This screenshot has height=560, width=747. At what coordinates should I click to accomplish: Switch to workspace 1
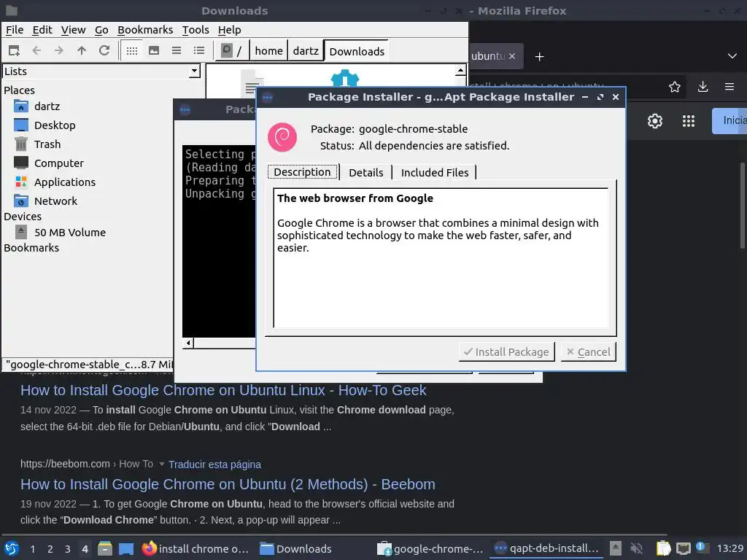point(32,549)
